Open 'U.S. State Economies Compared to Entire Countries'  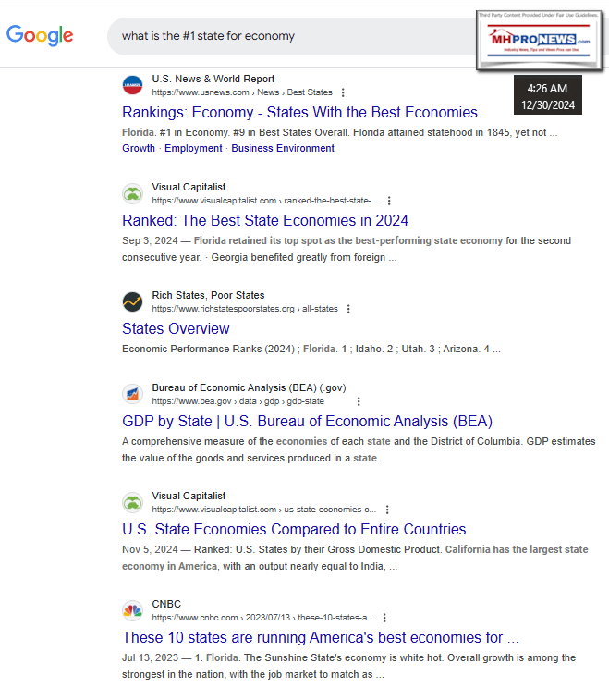tap(294, 530)
